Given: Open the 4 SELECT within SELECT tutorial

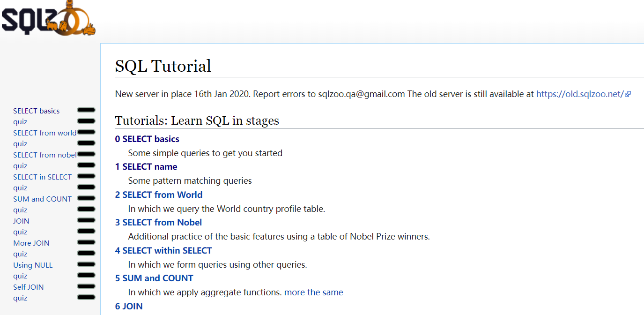Looking at the screenshot, I should [163, 251].
